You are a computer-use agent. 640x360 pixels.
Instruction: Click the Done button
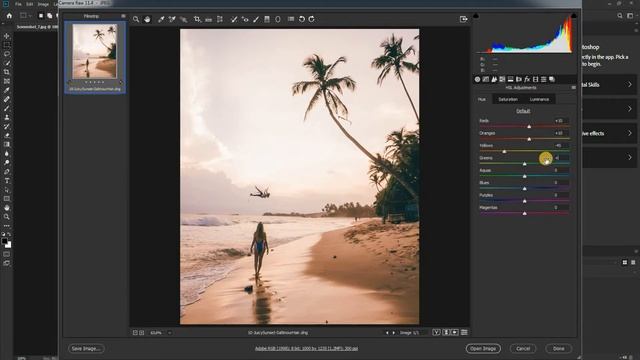(558, 349)
